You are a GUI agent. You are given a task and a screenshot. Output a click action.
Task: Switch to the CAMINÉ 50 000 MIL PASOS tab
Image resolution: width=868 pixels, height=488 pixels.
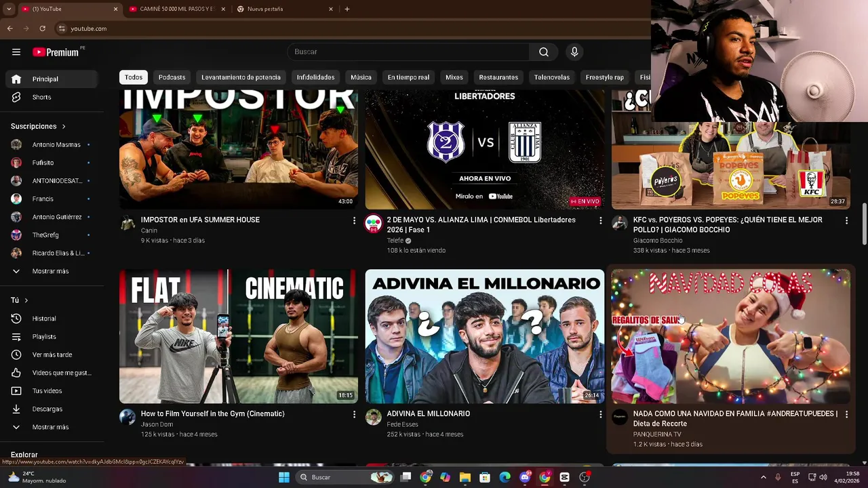pos(176,9)
